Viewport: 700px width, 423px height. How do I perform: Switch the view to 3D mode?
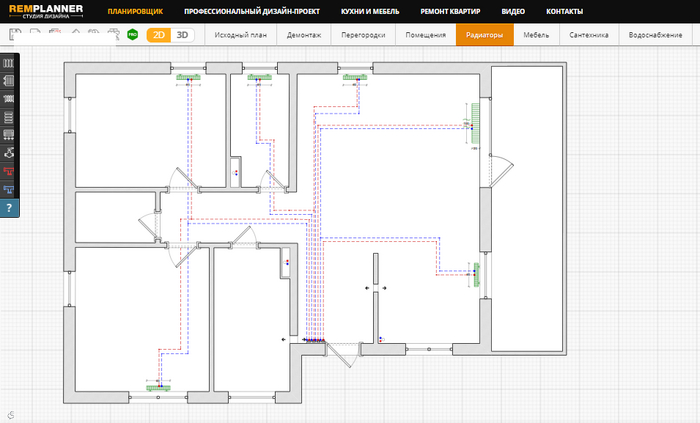click(x=182, y=35)
